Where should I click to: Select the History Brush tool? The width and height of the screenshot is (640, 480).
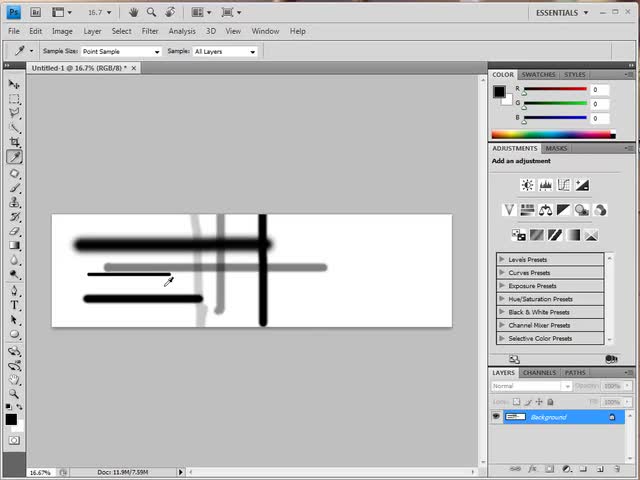(x=14, y=217)
